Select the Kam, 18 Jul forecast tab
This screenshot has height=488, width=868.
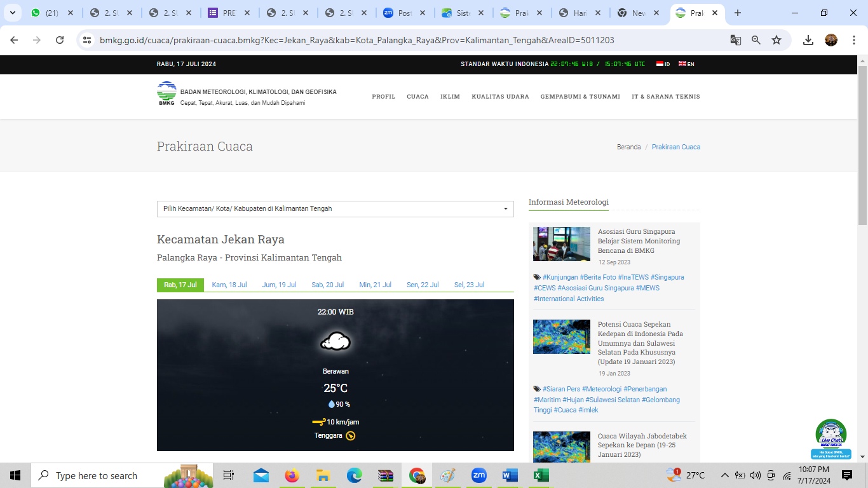point(229,285)
